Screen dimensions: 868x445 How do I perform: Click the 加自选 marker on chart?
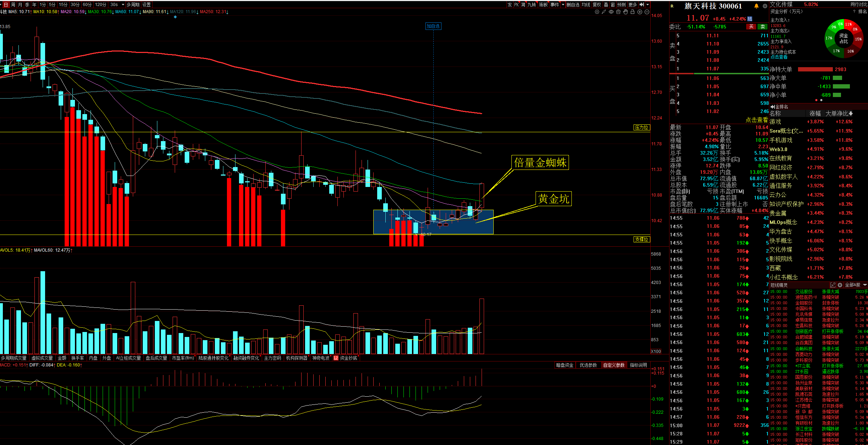coord(433,26)
